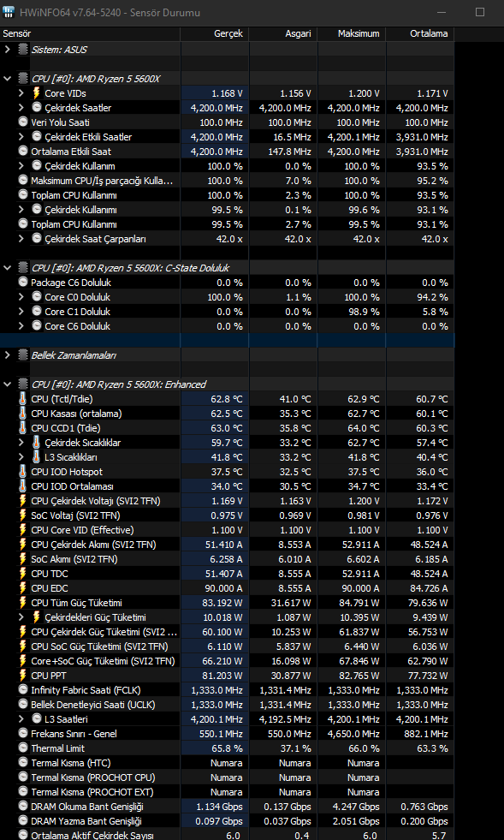The image size is (504, 840).
Task: Click the chip icon beside Bellek Zamanlamaları
Action: 22,354
